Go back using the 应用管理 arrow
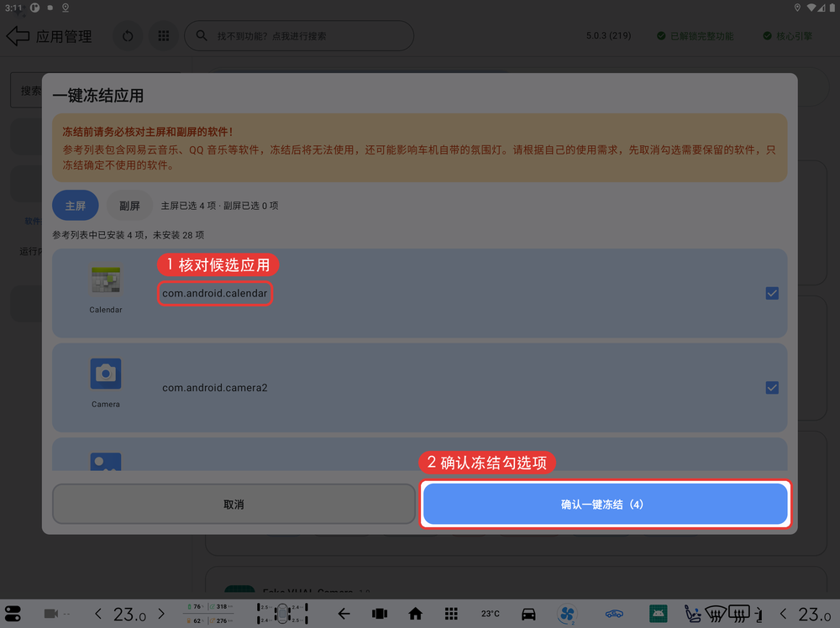840x628 pixels. click(x=18, y=36)
